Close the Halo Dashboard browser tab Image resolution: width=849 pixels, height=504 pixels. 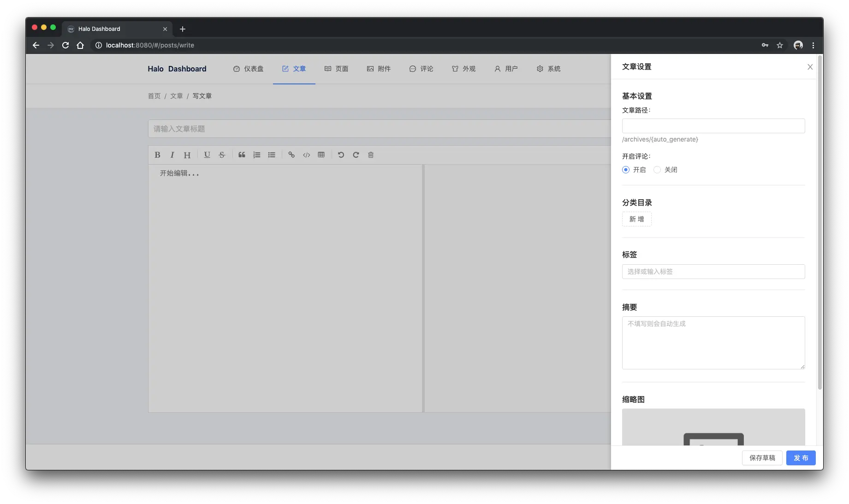(165, 29)
